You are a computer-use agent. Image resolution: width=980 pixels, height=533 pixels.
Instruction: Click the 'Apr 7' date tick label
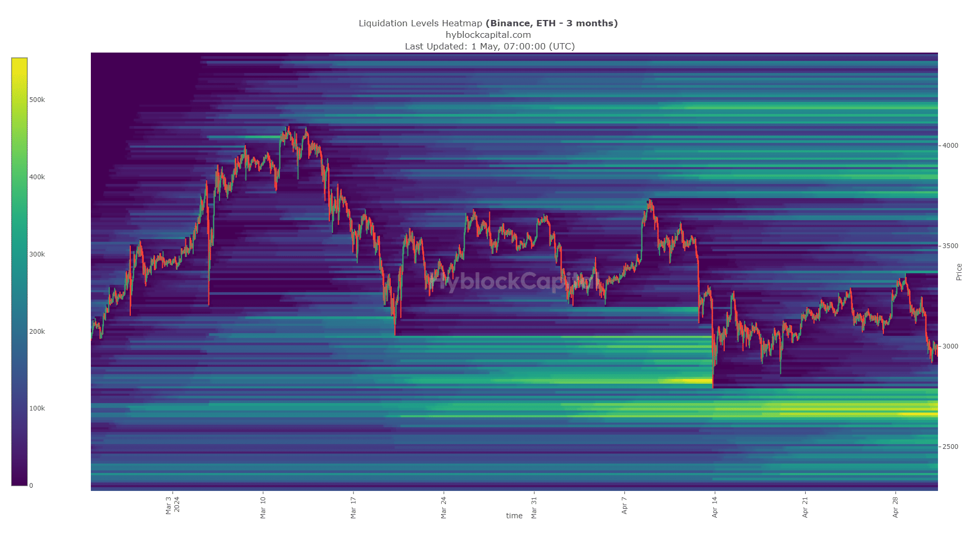click(624, 505)
